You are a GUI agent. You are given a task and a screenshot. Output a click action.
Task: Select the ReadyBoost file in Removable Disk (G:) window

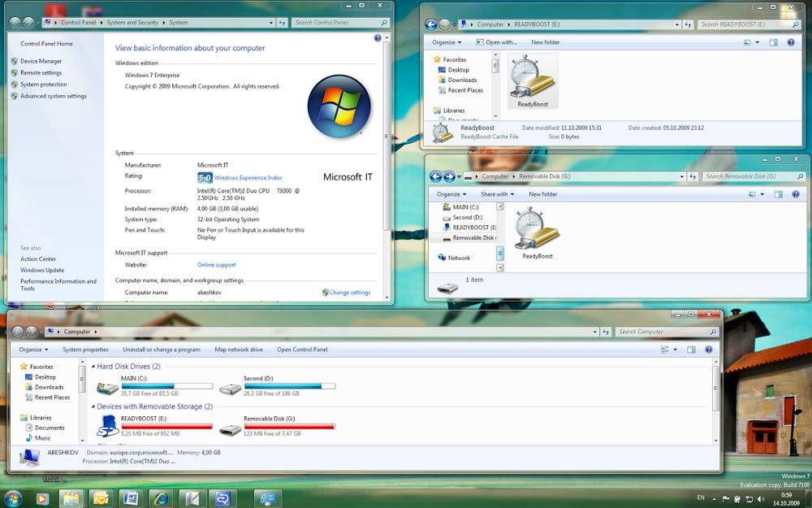click(x=537, y=232)
